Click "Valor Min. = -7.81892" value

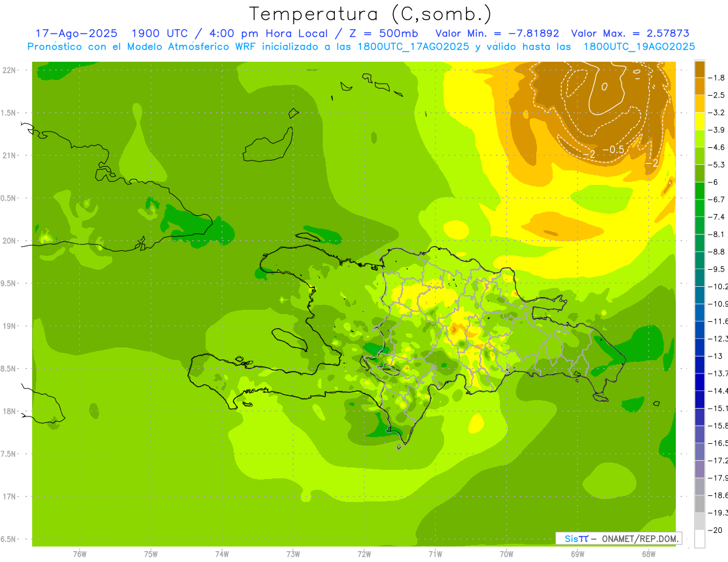497,33
